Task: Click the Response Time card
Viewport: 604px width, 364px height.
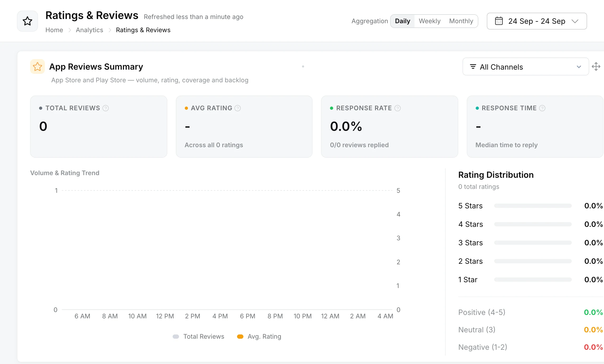Action: [x=535, y=127]
